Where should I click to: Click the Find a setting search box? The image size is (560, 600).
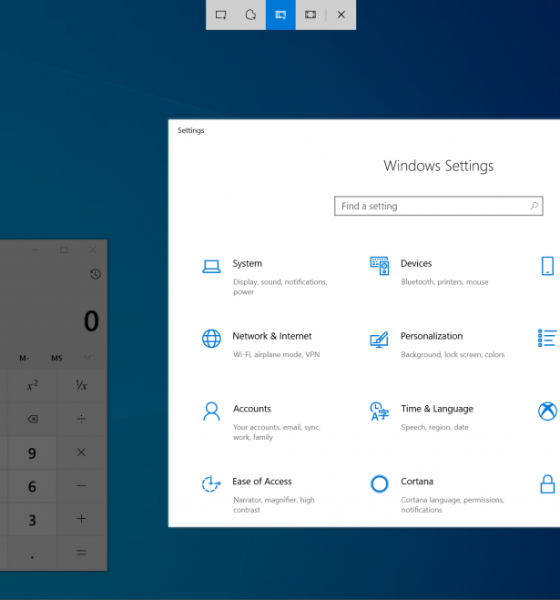[438, 206]
